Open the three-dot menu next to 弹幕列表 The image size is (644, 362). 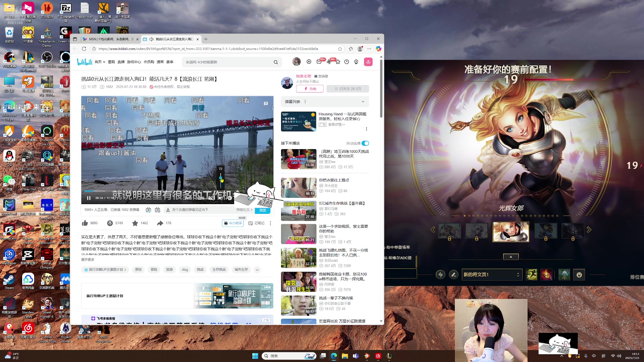pyautogui.click(x=305, y=102)
